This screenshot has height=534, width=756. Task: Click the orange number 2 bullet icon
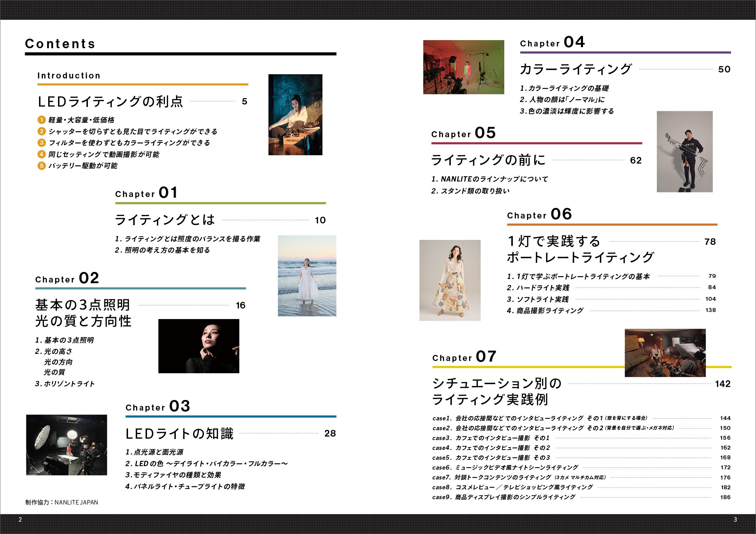[x=41, y=131]
